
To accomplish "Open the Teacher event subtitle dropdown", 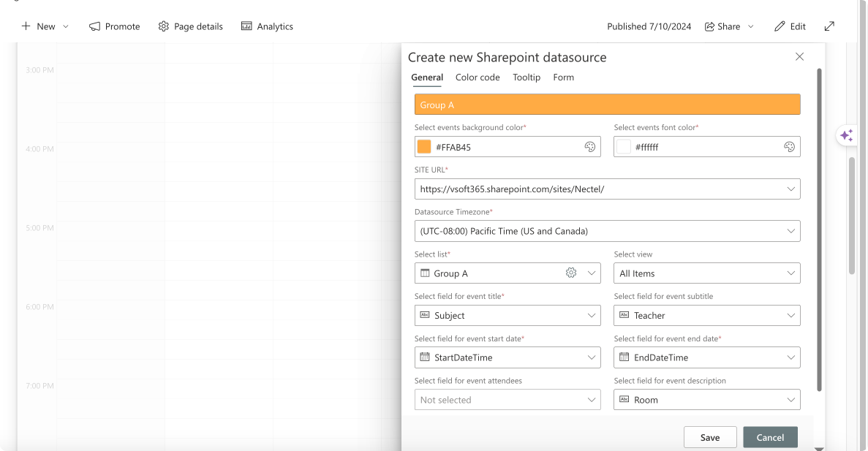I will coord(707,316).
